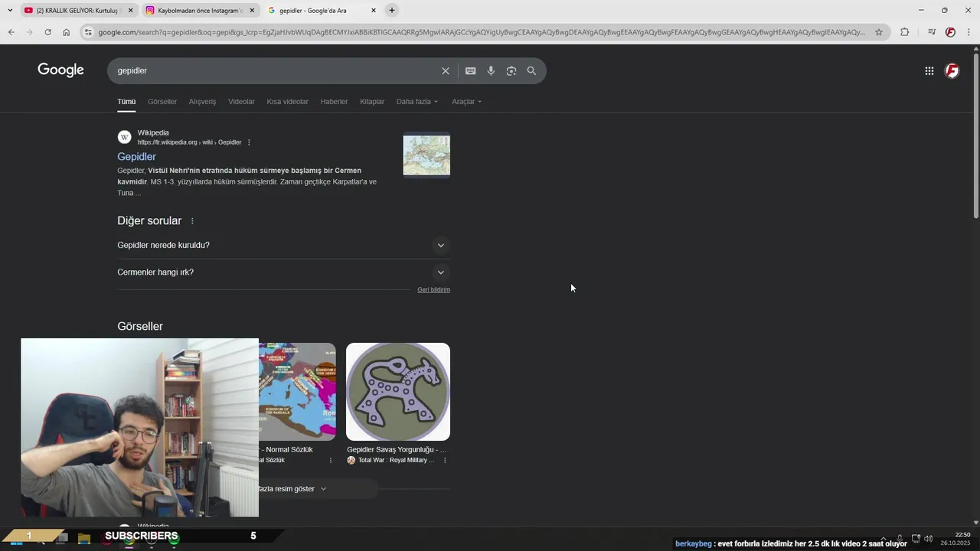Viewport: 980px width, 551px height.
Task: Start voice search with the microphone icon
Action: pyautogui.click(x=491, y=71)
